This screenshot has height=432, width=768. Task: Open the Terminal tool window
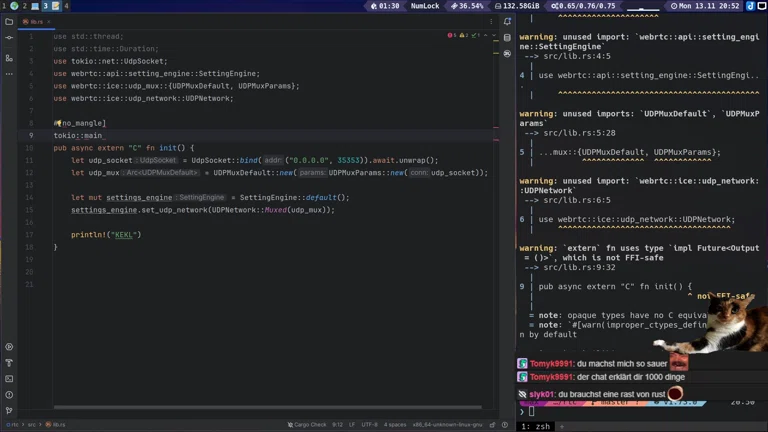pyautogui.click(x=9, y=379)
